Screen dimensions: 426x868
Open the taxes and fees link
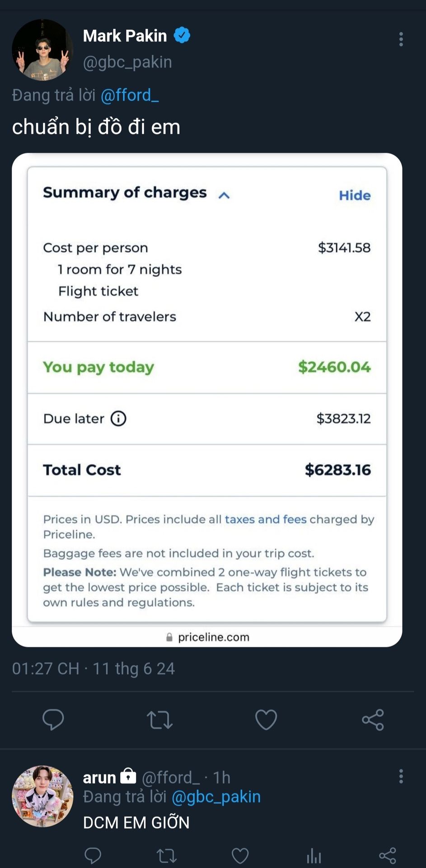pyautogui.click(x=266, y=519)
